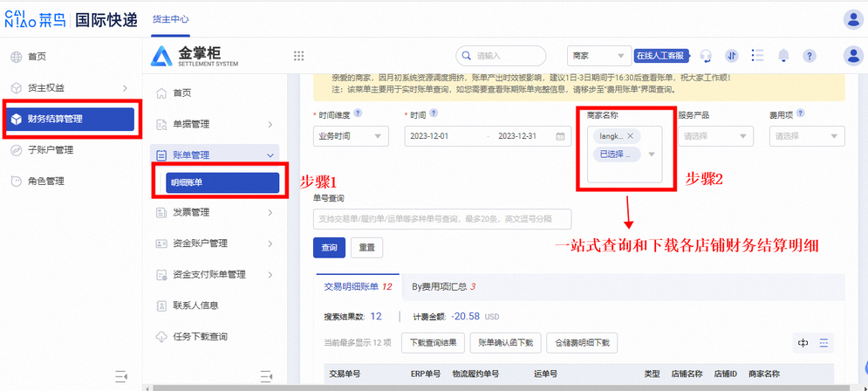868x391 pixels.
Task: Open the 首页 globe icon in left sidebar
Action: click(x=16, y=57)
